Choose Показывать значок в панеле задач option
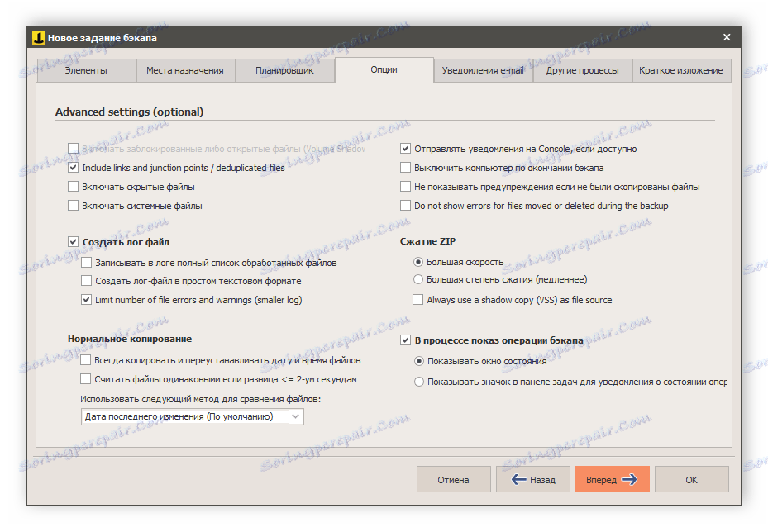768x532 pixels. point(419,382)
